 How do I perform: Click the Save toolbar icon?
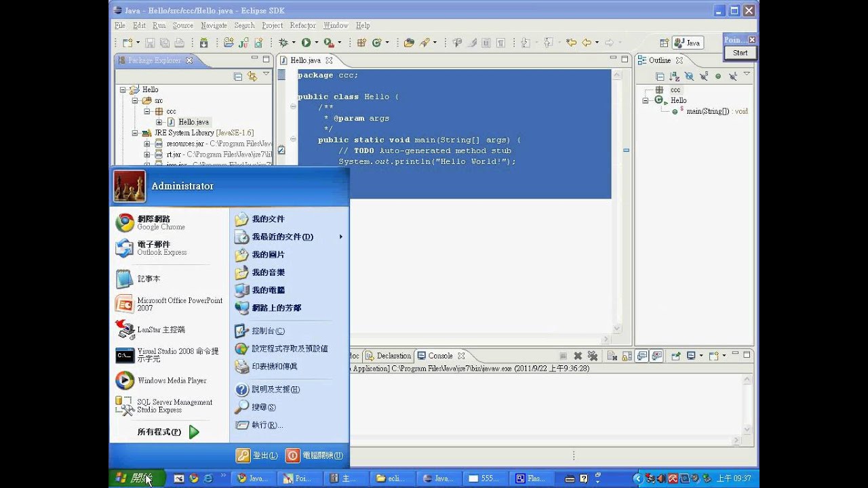click(x=150, y=43)
